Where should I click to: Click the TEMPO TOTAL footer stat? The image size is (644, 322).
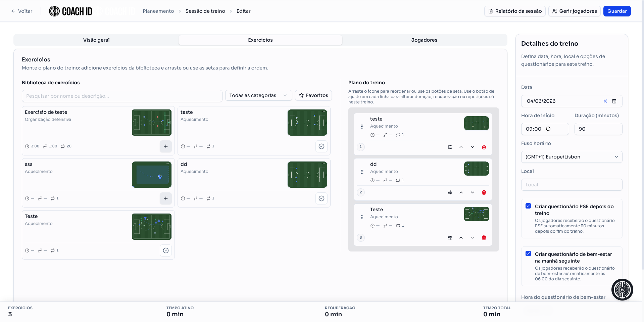pos(497,311)
